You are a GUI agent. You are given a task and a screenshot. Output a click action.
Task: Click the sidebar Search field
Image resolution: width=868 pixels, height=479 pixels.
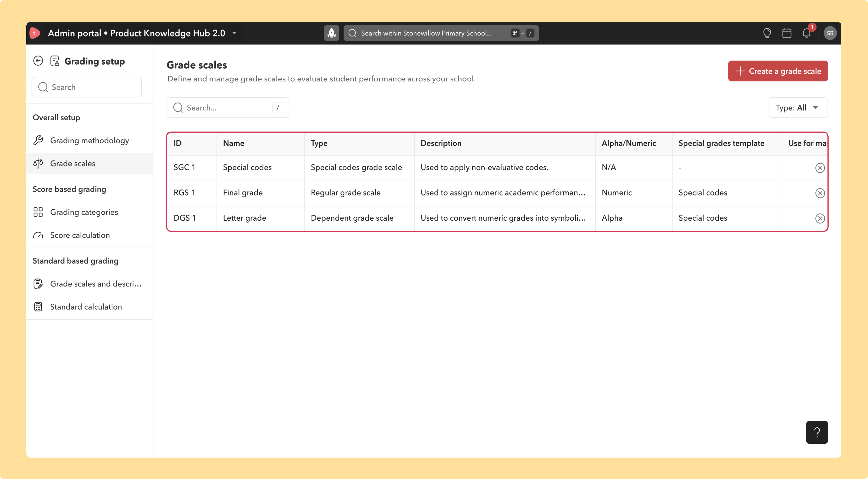[87, 87]
